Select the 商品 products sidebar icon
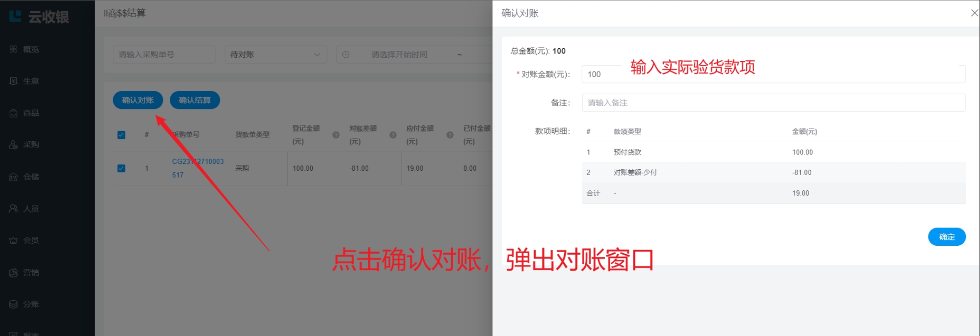The image size is (980, 336). [14, 113]
